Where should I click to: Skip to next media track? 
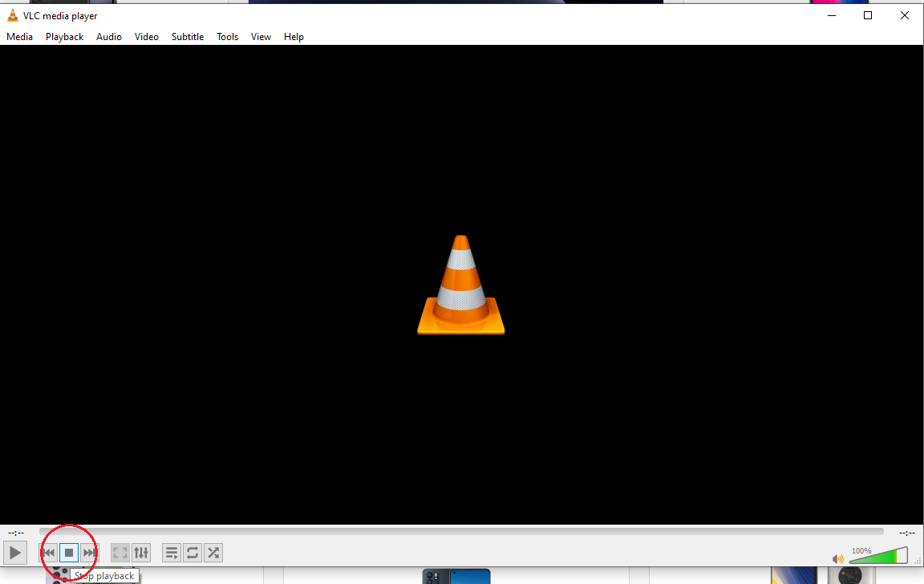(90, 553)
